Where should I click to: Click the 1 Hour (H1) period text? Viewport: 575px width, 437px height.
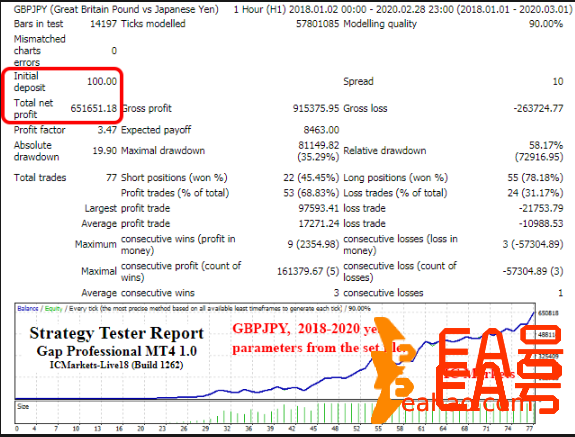[x=260, y=9]
